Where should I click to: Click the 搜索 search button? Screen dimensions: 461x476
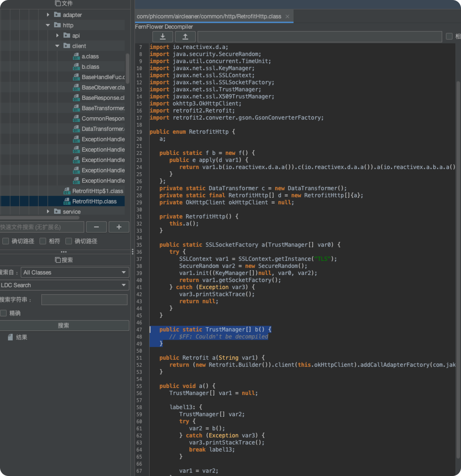pos(64,325)
